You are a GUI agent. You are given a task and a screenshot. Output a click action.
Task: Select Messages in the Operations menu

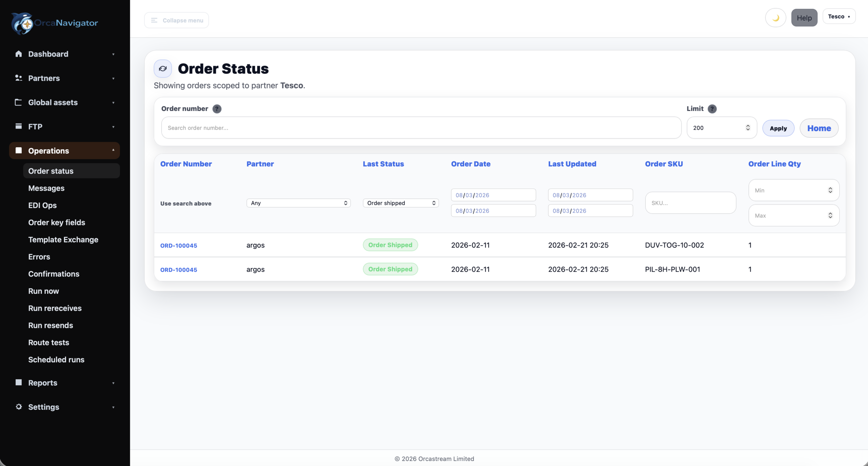click(x=46, y=188)
